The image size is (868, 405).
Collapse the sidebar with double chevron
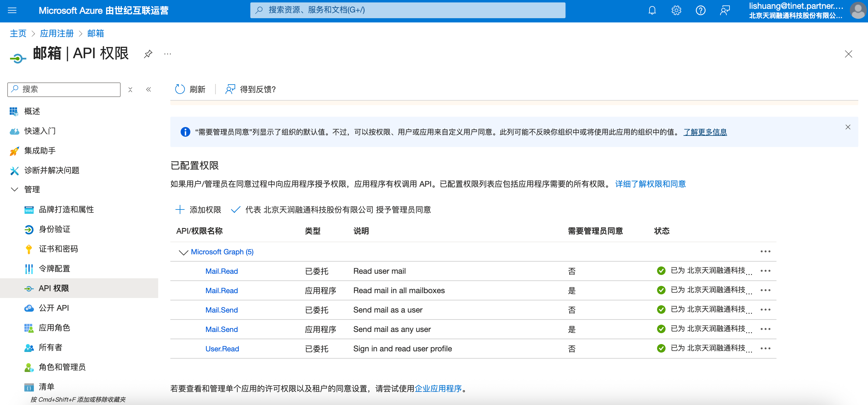[x=148, y=89]
